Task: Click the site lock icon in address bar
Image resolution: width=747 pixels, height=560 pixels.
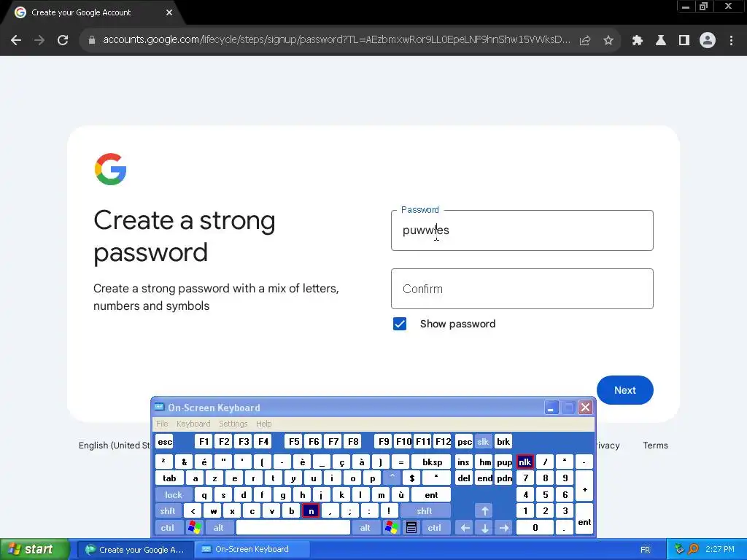Action: [92, 41]
